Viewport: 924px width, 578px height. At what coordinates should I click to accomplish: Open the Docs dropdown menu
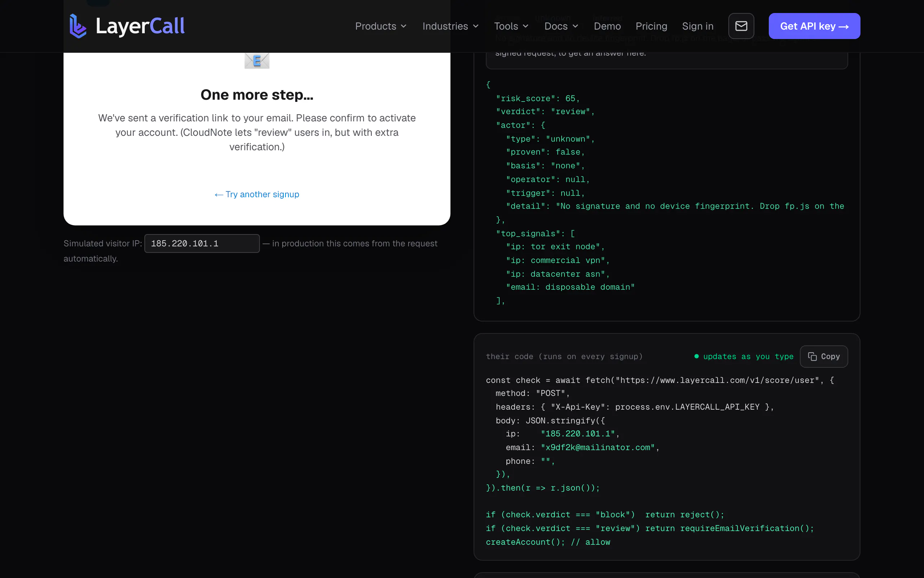tap(561, 26)
